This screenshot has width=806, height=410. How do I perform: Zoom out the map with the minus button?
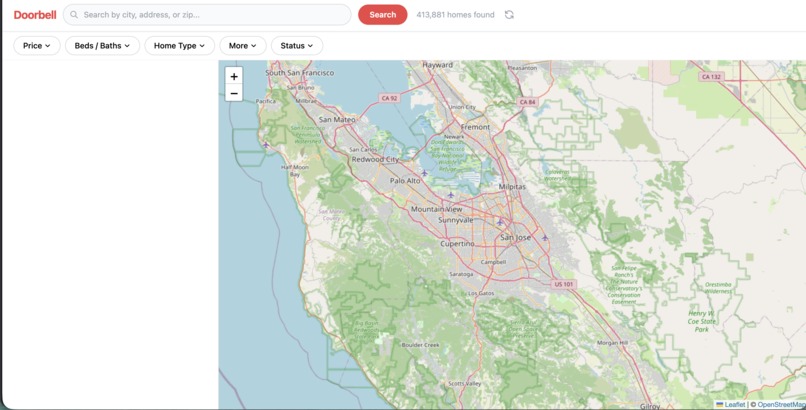234,94
